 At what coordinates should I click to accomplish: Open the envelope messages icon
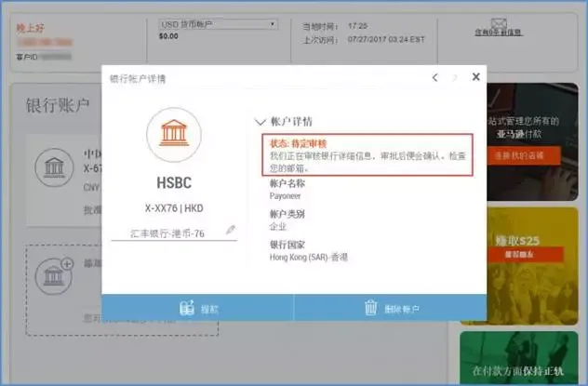pos(499,23)
